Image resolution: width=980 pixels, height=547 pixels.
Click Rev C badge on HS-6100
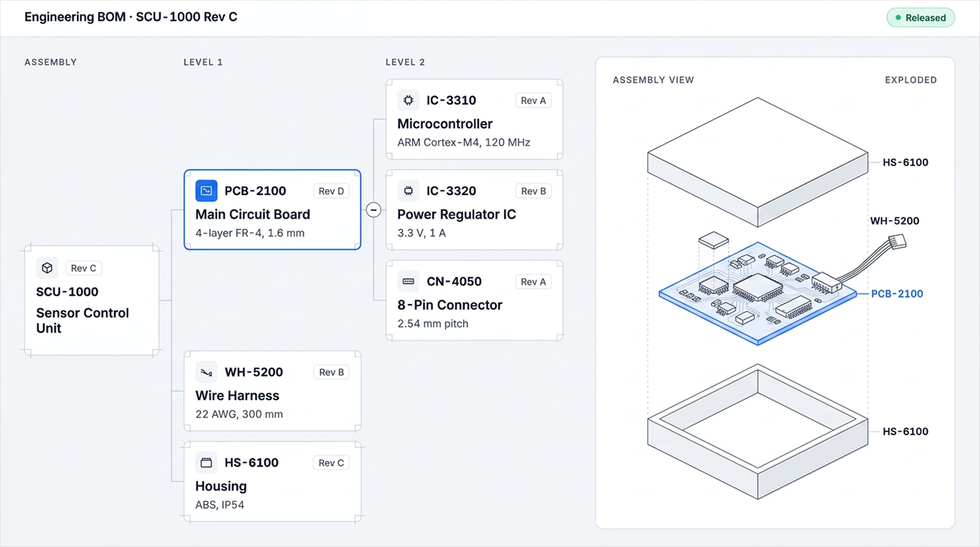[331, 463]
